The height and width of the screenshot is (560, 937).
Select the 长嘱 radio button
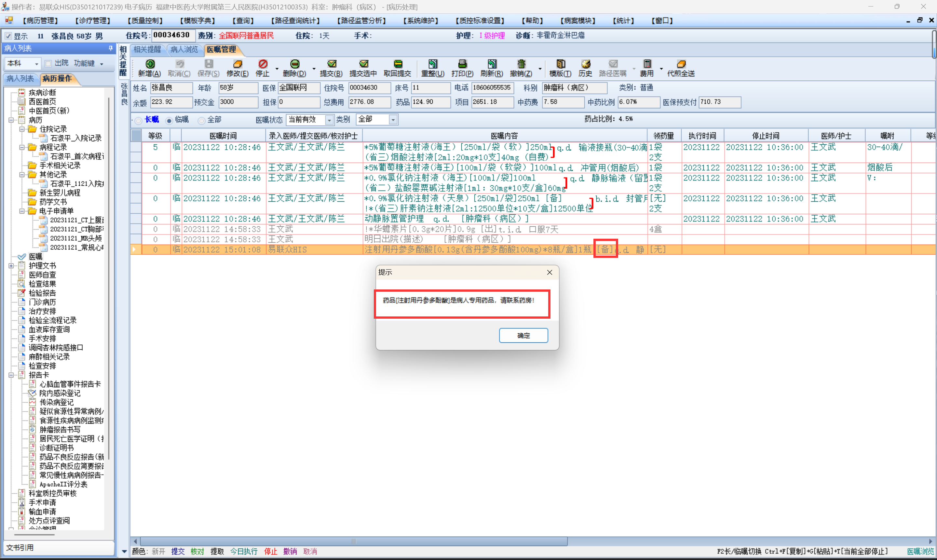(x=139, y=120)
